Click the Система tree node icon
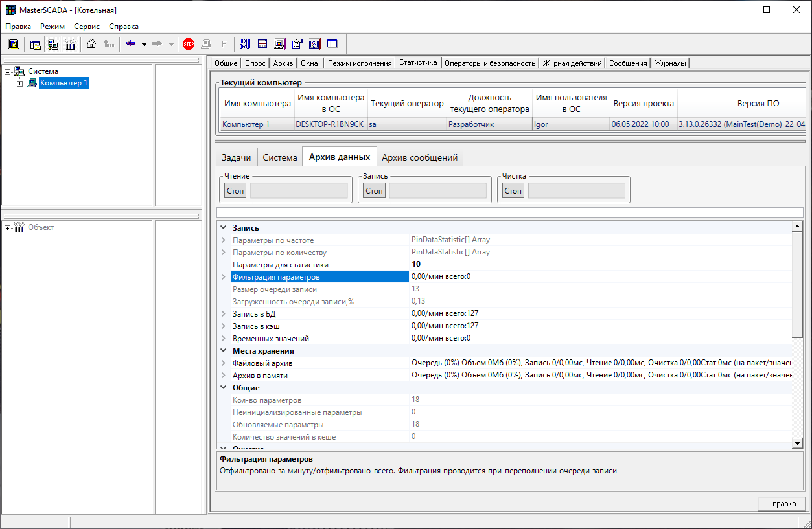Screen dimensions: 812x529 [x=20, y=71]
